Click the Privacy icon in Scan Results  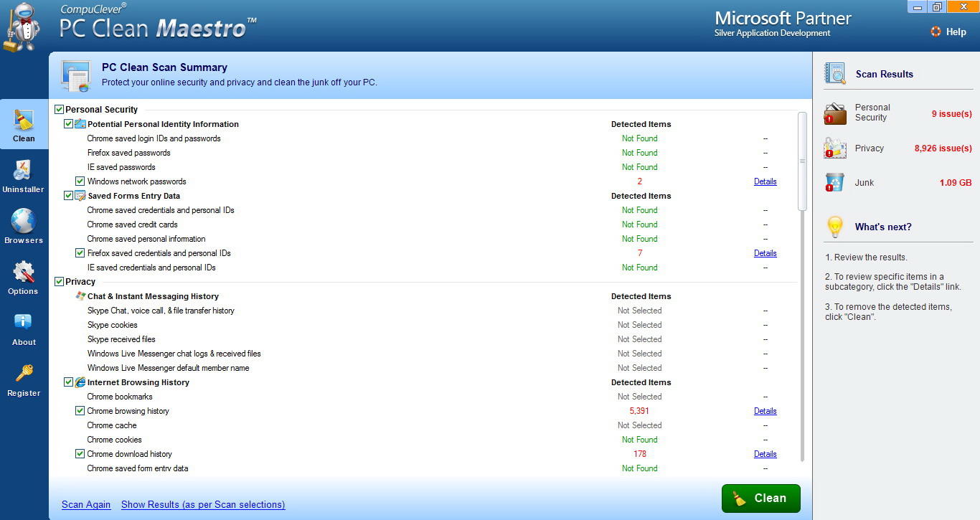(835, 148)
